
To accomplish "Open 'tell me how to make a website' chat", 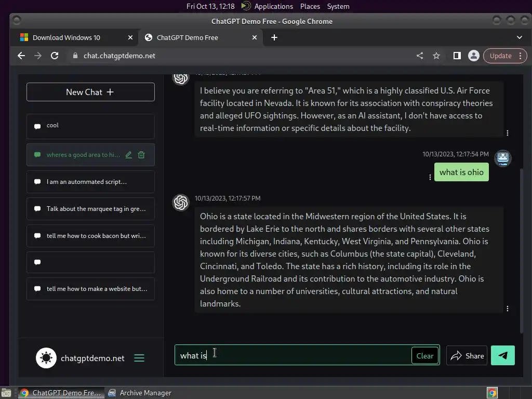I will pyautogui.click(x=90, y=289).
